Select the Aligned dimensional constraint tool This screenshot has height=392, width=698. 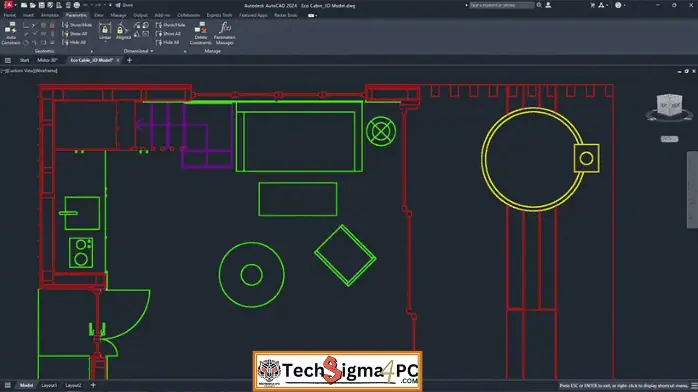pyautogui.click(x=123, y=31)
